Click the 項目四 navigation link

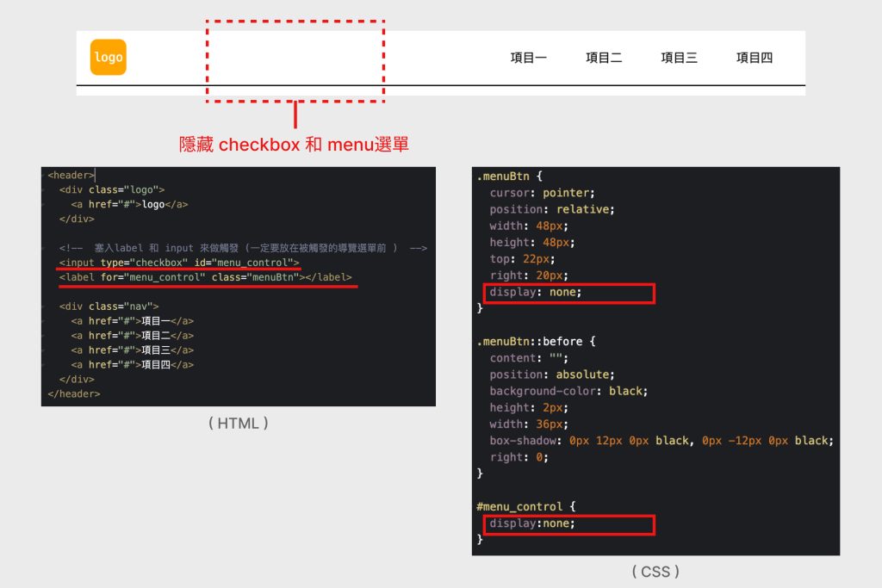coord(755,58)
